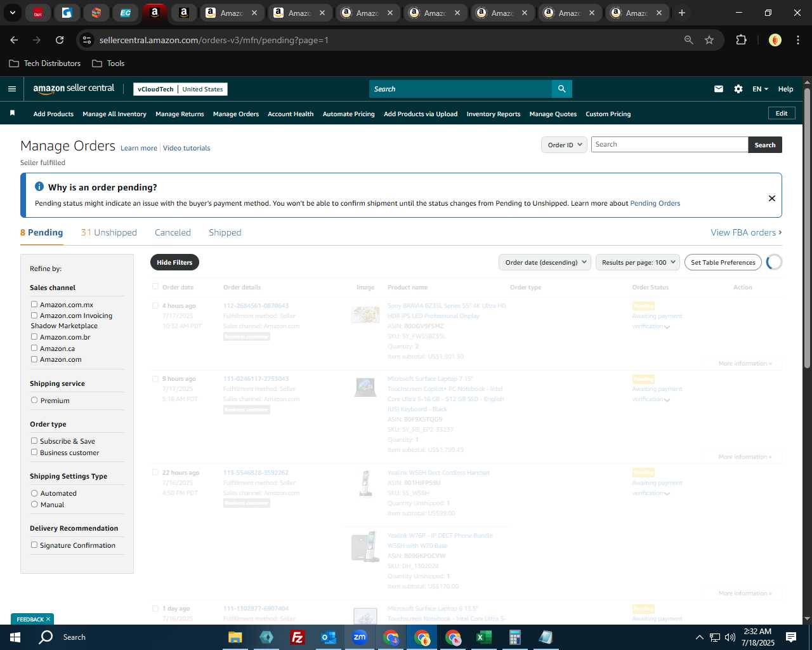Open the Chrome profile avatar

pos(775,40)
